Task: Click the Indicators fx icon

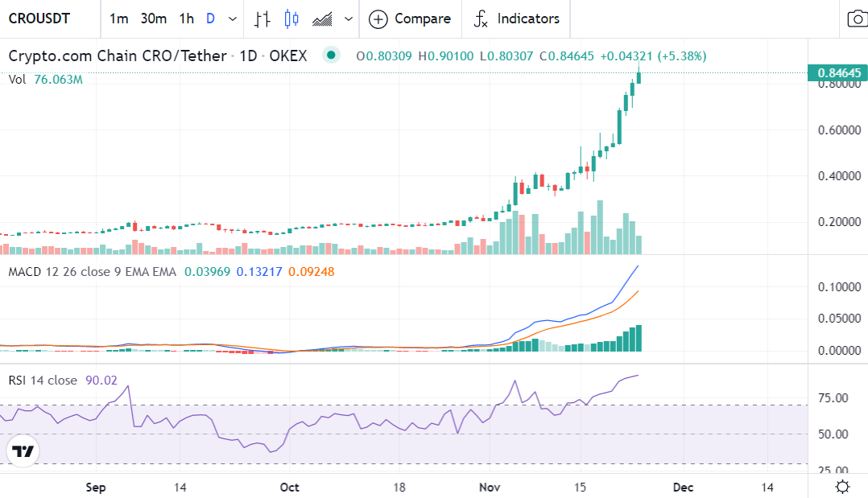Action: point(481,19)
